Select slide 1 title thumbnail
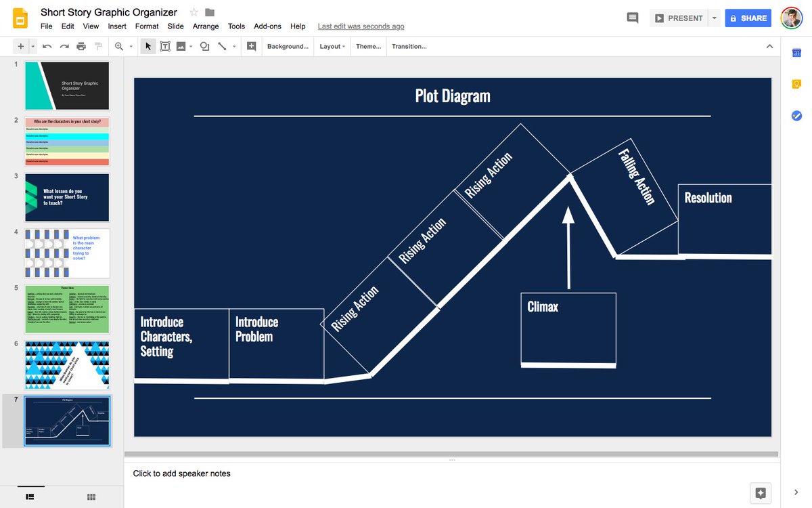The height and width of the screenshot is (508, 812). tap(67, 86)
